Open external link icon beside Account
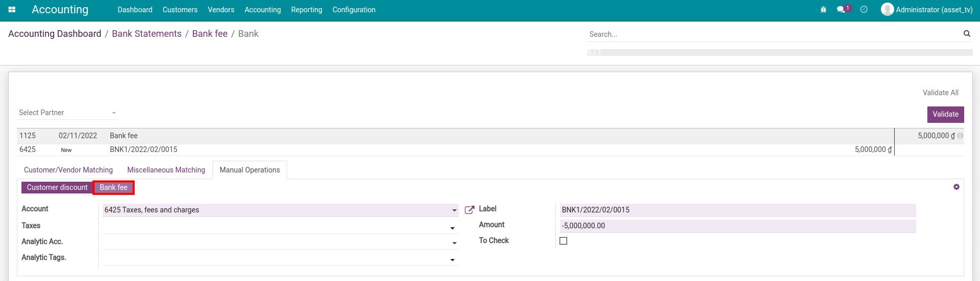980x281 pixels. pyautogui.click(x=469, y=210)
